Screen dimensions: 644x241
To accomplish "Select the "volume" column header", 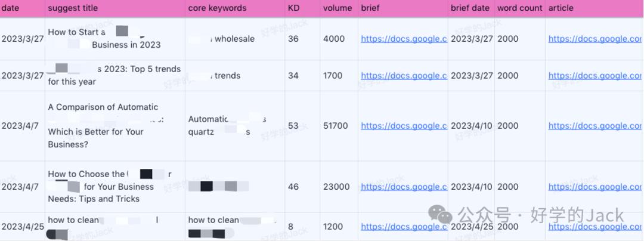I will coord(338,8).
